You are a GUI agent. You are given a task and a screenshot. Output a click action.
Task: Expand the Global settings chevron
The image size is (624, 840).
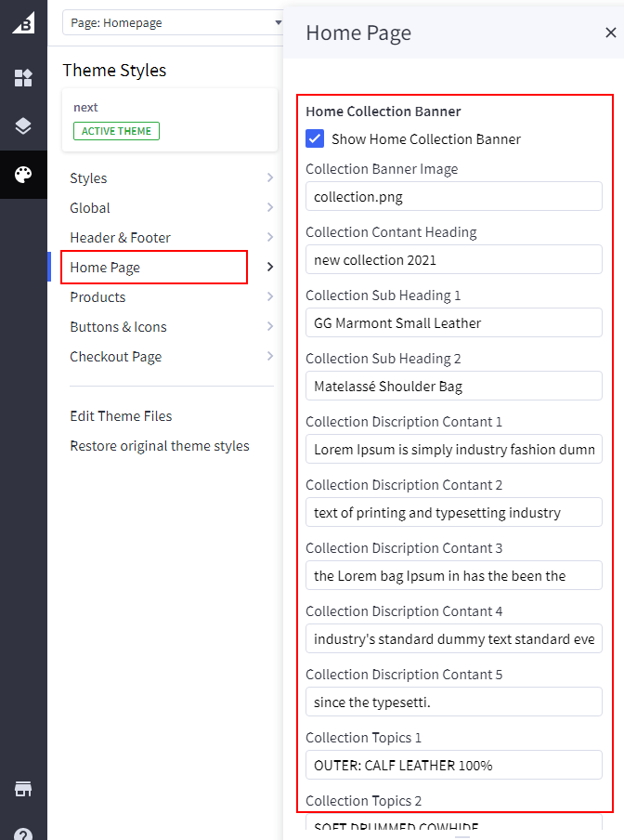pos(269,208)
